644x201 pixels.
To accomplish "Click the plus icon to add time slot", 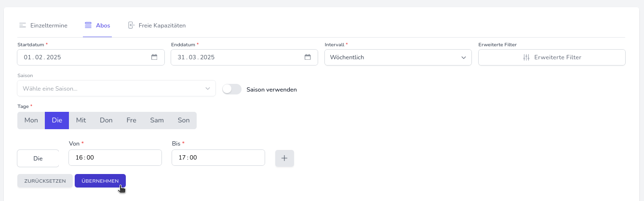I will [284, 158].
